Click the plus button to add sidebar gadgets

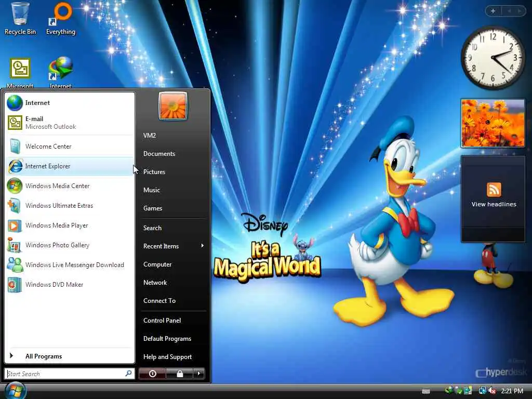pos(493,11)
